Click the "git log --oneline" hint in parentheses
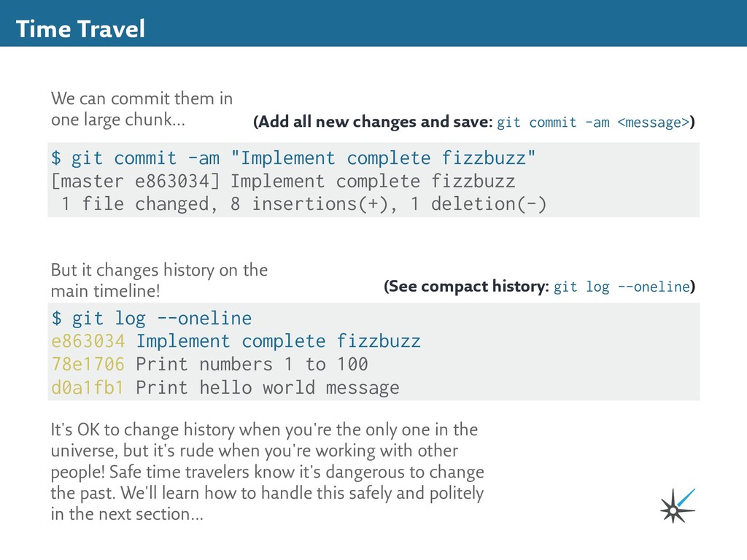Image resolution: width=747 pixels, height=560 pixels. tap(622, 287)
